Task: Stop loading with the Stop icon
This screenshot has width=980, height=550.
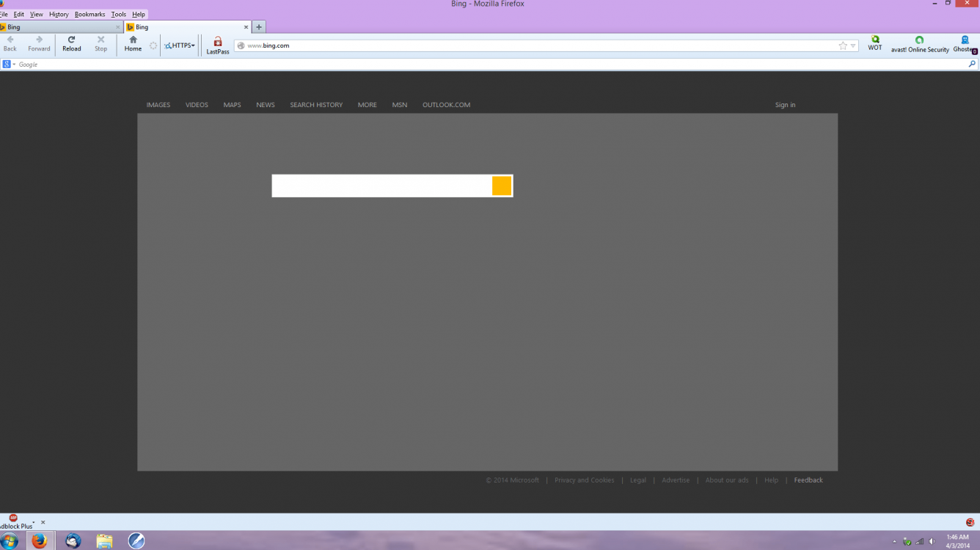Action: pos(100,44)
